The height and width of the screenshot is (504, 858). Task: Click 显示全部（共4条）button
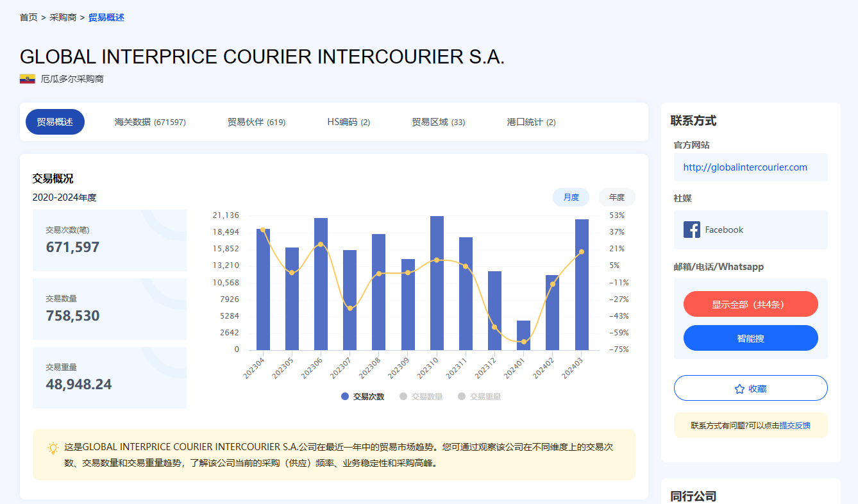751,304
